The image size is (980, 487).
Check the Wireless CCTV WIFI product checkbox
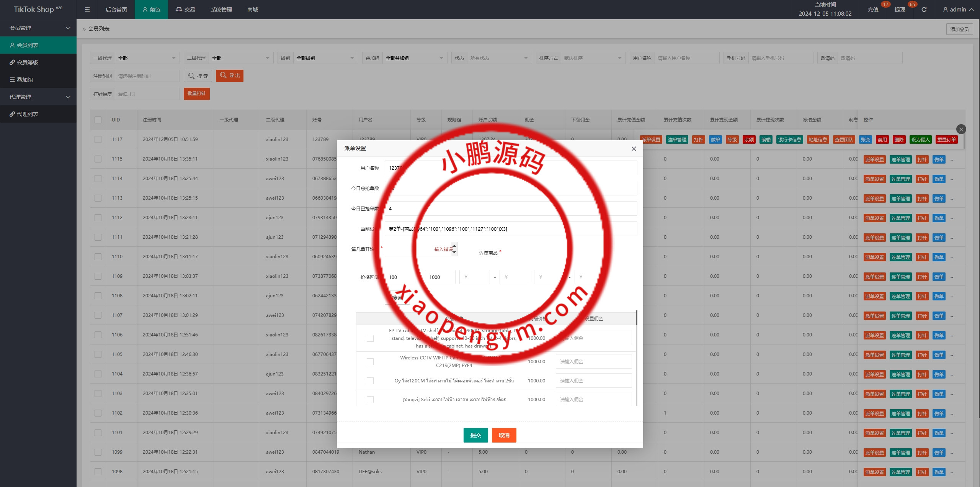tap(370, 362)
